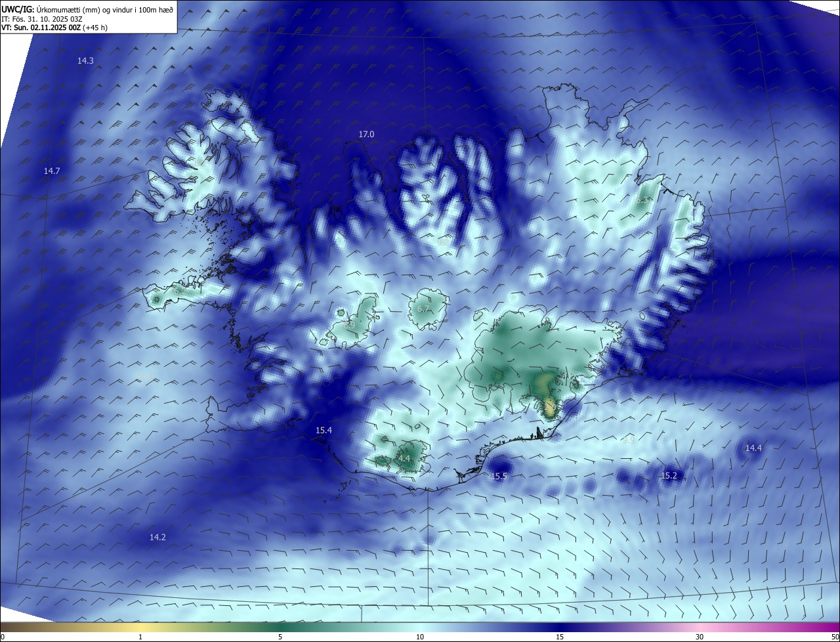
Task: Click the "14.4" label over the southeast ocean
Action: (x=753, y=448)
